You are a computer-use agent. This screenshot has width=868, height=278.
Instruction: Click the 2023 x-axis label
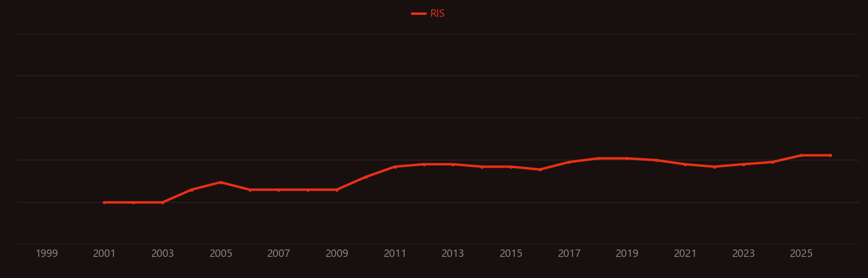point(743,254)
